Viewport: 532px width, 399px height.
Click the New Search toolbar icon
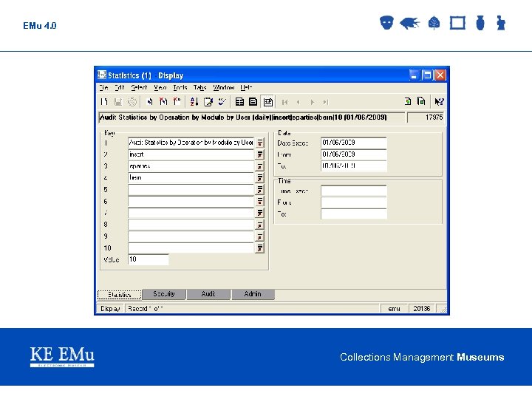click(x=149, y=101)
